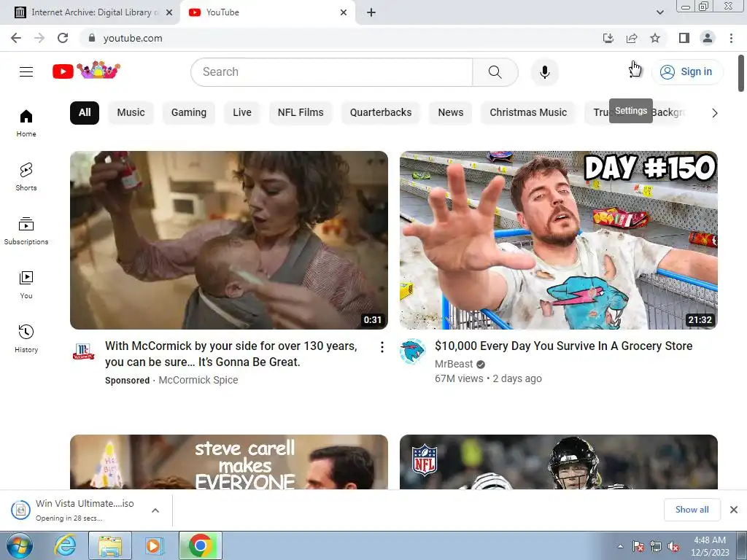Open McCormick sponsored video title

click(x=231, y=354)
